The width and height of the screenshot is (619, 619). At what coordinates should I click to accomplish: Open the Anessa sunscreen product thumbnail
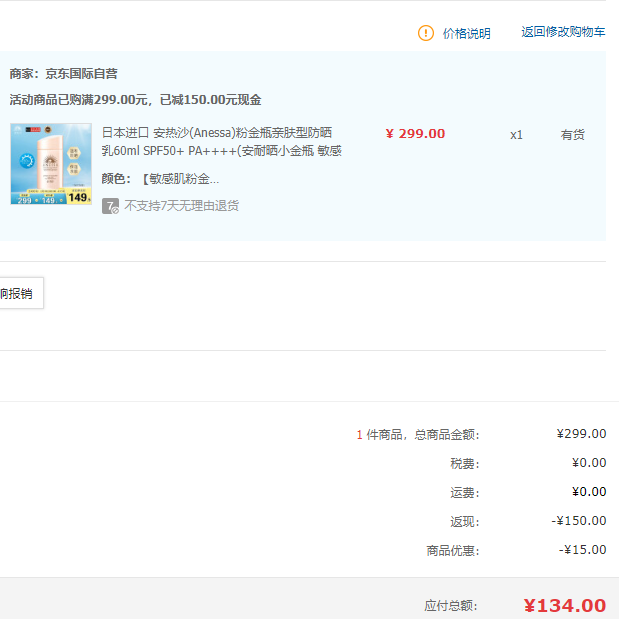click(51, 164)
